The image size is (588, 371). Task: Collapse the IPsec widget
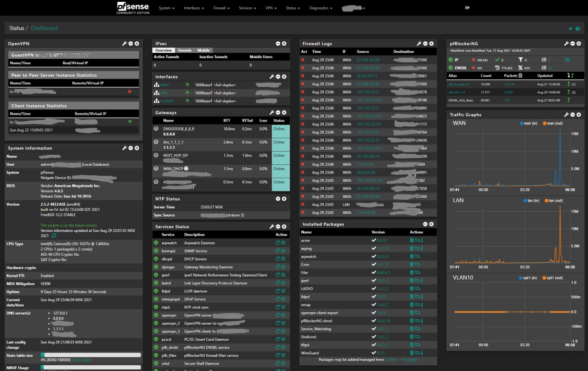click(x=278, y=44)
